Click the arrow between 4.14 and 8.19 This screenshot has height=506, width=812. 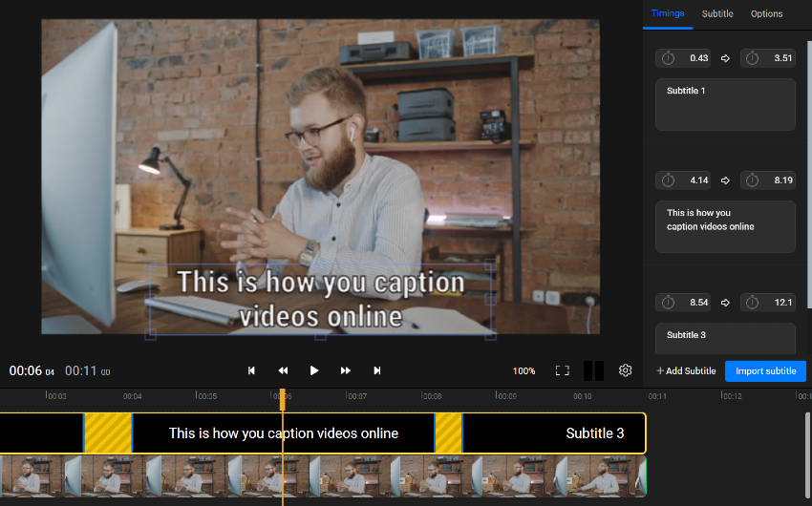725,180
